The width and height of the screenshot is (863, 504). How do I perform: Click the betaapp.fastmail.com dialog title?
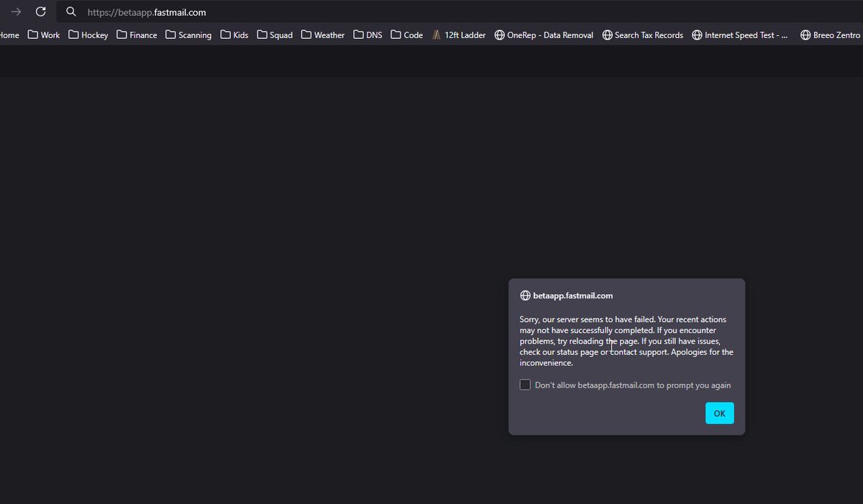pyautogui.click(x=573, y=295)
